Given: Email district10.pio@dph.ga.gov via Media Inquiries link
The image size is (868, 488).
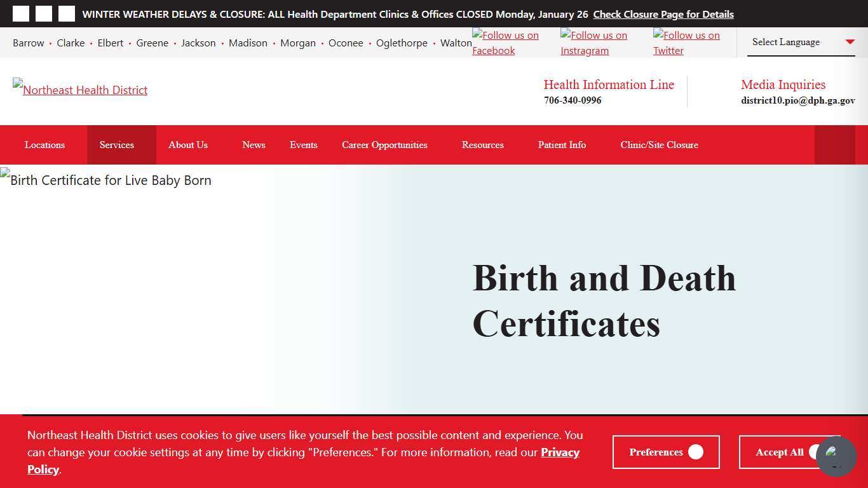Looking at the screenshot, I should click(797, 100).
